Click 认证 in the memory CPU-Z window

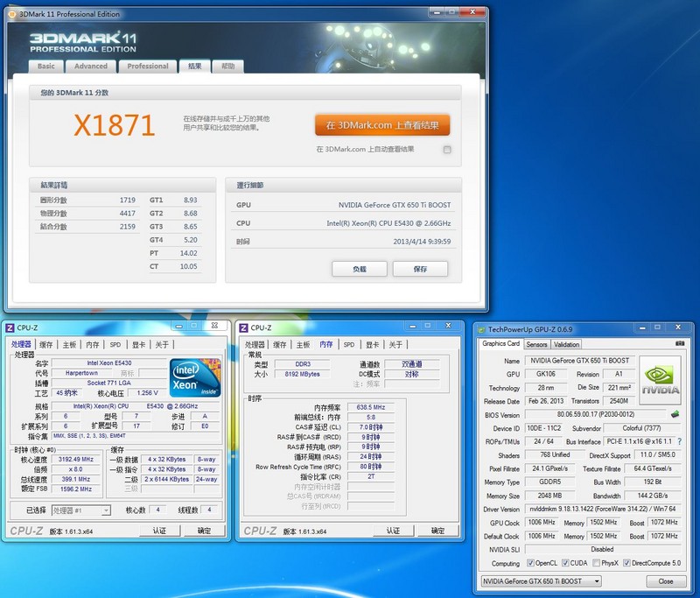393,531
